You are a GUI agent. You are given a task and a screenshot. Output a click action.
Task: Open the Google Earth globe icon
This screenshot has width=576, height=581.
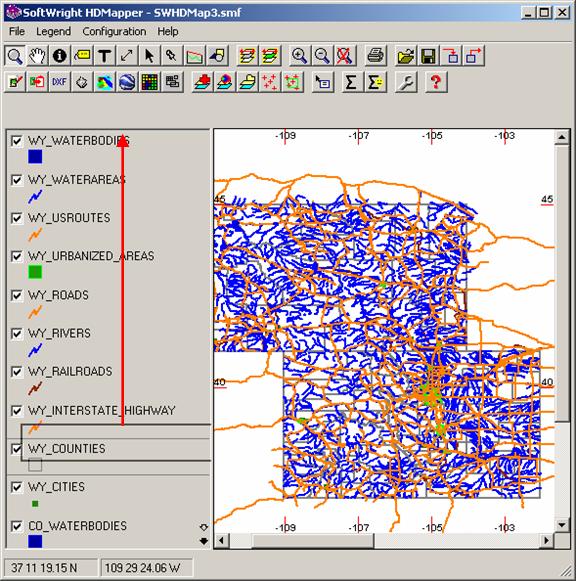[127, 82]
